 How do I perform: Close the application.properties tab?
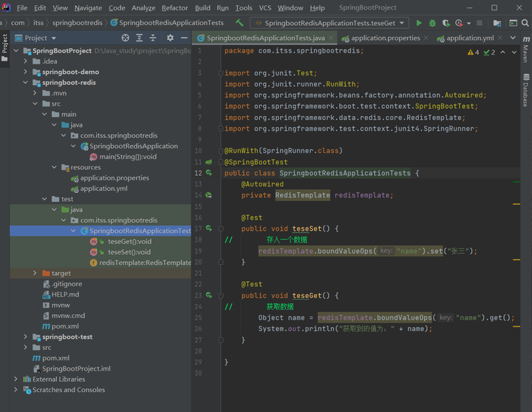[x=428, y=38]
